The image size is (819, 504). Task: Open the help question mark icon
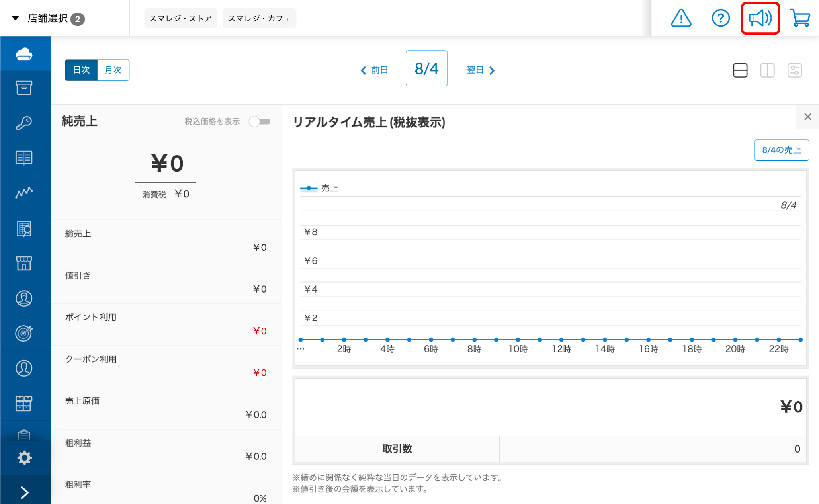tap(720, 18)
